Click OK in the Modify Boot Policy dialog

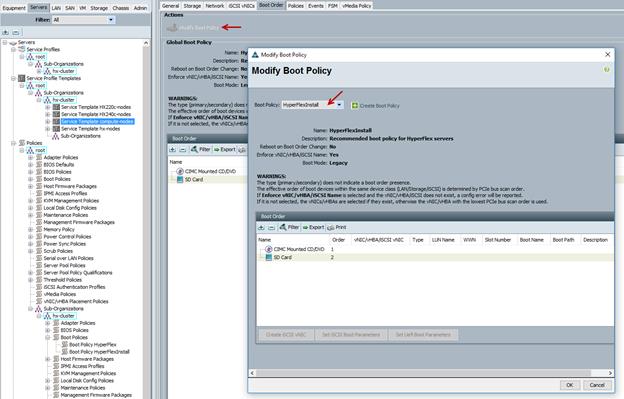570,385
